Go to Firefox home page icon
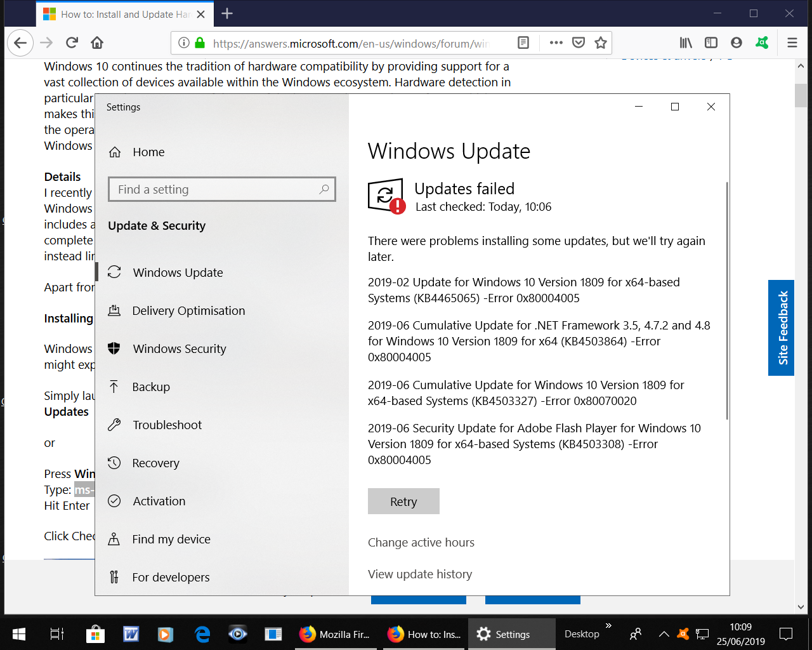Screen dimensions: 812x650 pyautogui.click(x=97, y=43)
